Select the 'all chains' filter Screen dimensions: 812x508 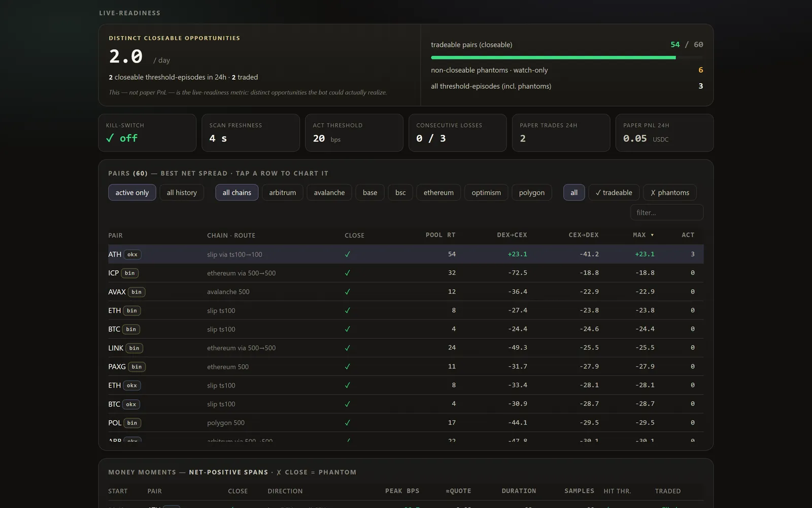coord(237,193)
